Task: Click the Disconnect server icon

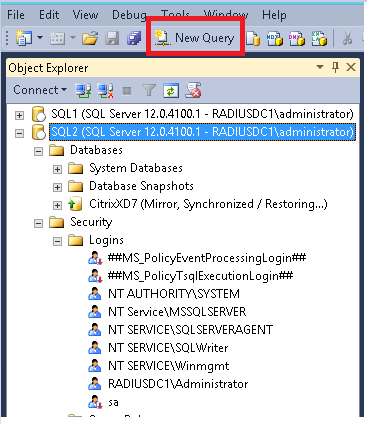Action: [105, 90]
